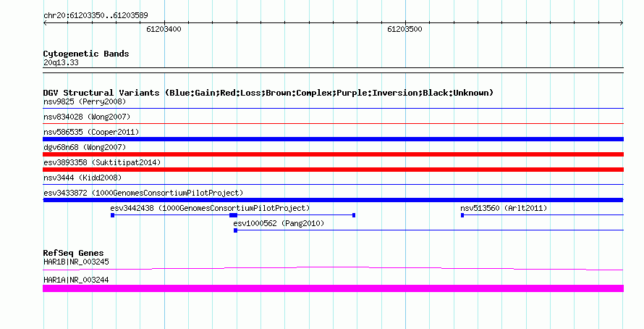Viewport: 644px width, 329px height.
Task: Select the esv3433872 thick blue gain bar
Action: pos(333,200)
